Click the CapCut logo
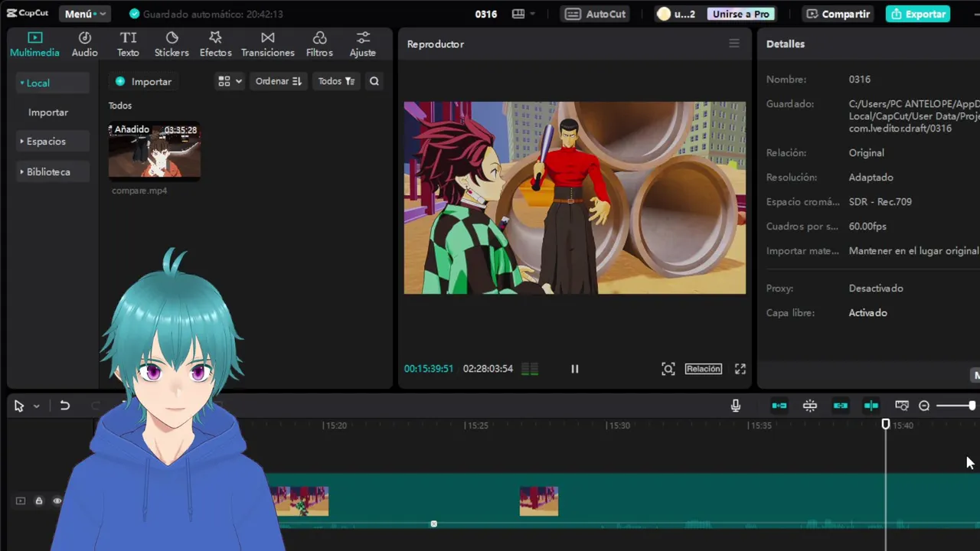 pos(28,14)
